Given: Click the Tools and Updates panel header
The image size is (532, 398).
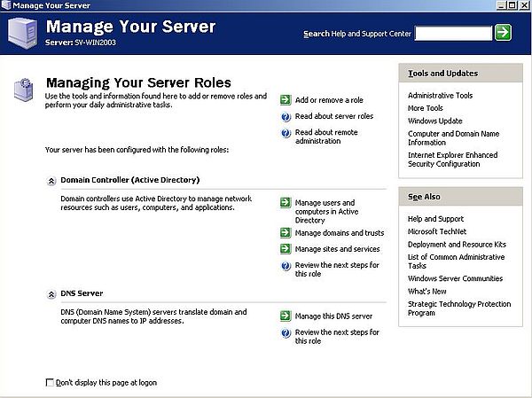Looking at the screenshot, I should [460, 73].
